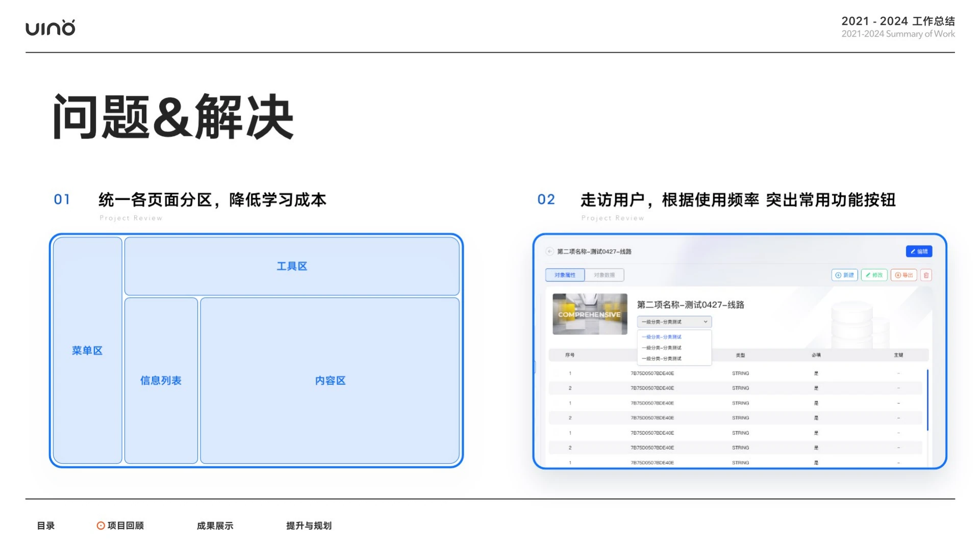The image size is (980, 551).
Task: Click the heading 走访用户，根据使用频率 突出常用功能按钮
Action: pos(738,200)
